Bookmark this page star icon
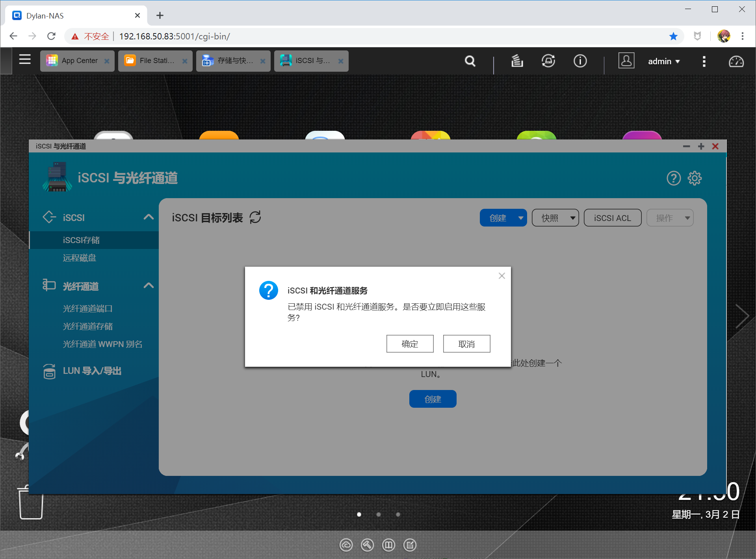The height and width of the screenshot is (559, 756). pyautogui.click(x=673, y=36)
